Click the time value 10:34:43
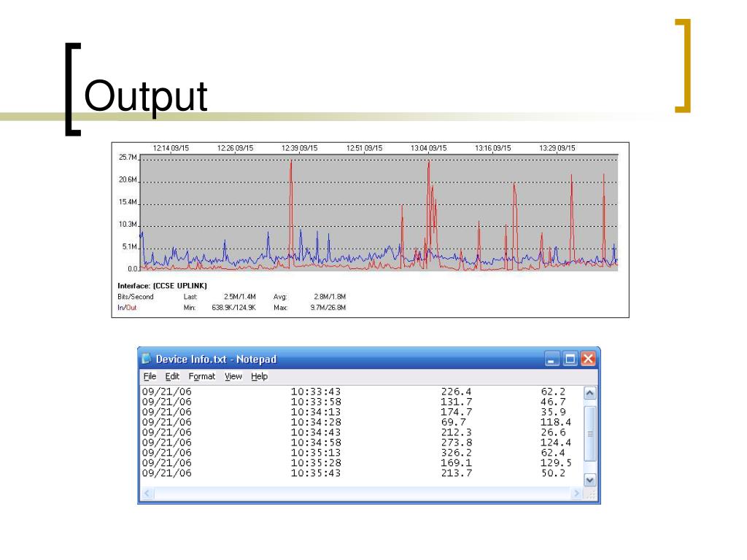Screen dimensions: 747x560 pyautogui.click(x=316, y=432)
